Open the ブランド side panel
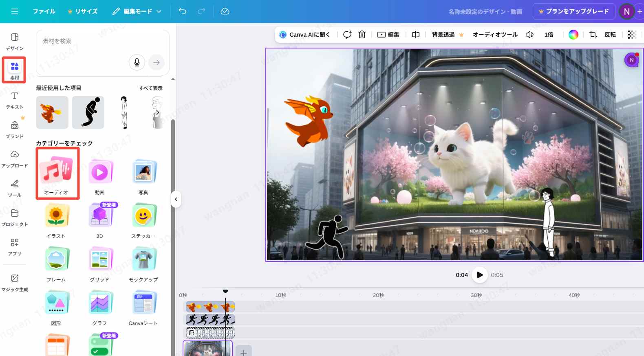Viewport: 644px width, 356px height. click(x=15, y=130)
